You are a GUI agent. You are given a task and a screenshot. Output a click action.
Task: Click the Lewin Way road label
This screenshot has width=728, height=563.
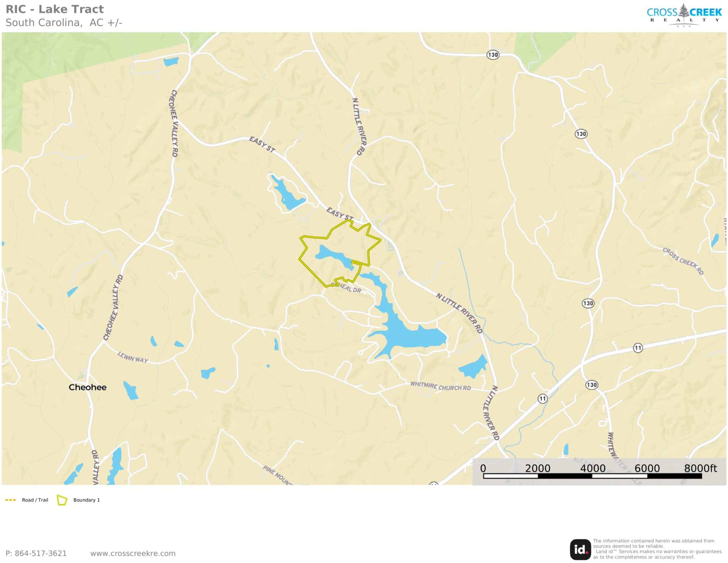133,357
